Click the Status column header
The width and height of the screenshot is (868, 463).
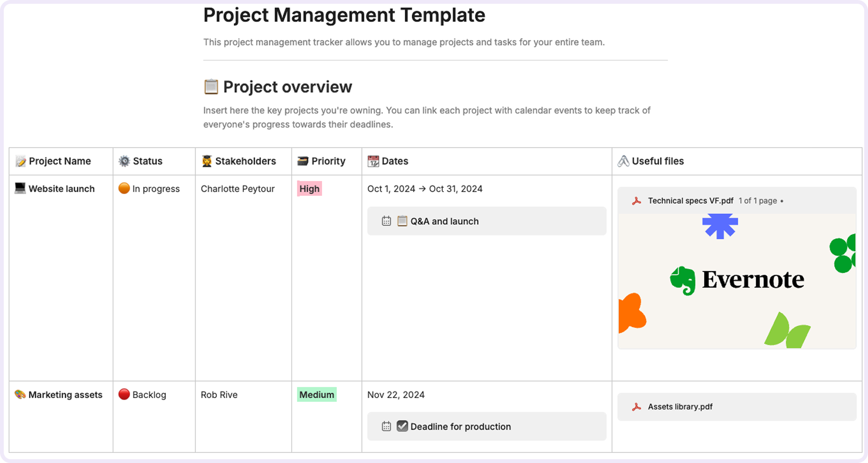pyautogui.click(x=148, y=161)
